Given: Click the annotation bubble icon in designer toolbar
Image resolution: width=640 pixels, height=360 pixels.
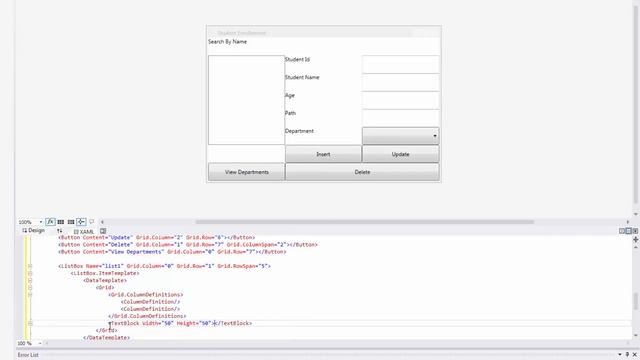Looking at the screenshot, I should click(x=92, y=222).
